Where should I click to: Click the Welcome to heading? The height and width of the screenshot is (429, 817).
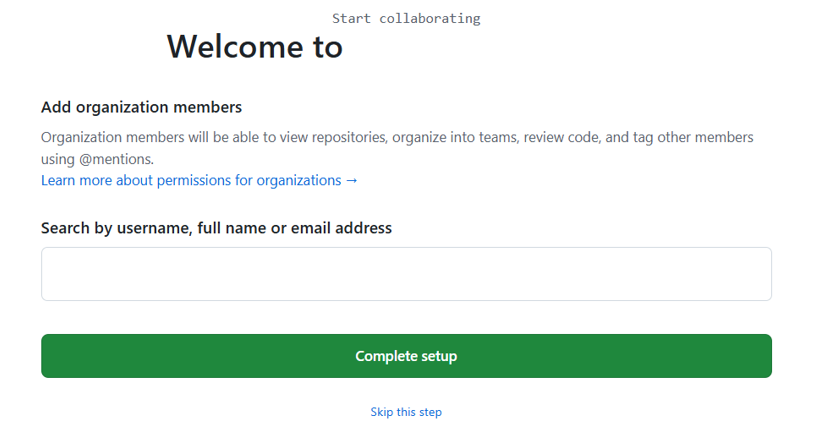(x=254, y=46)
